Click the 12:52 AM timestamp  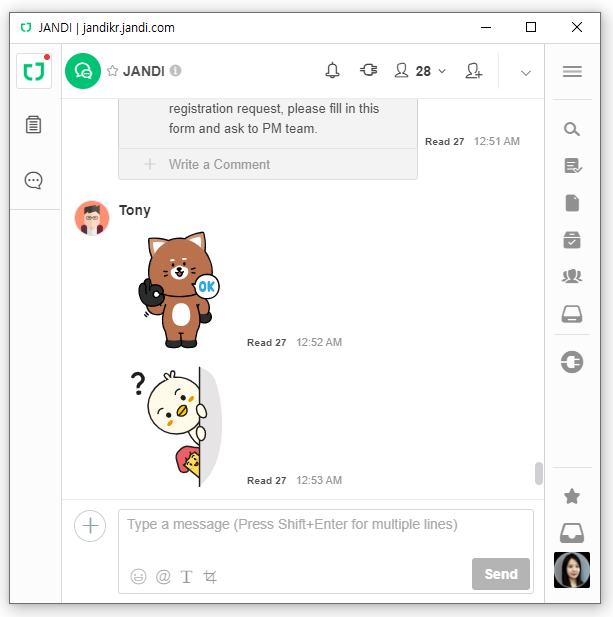[319, 342]
